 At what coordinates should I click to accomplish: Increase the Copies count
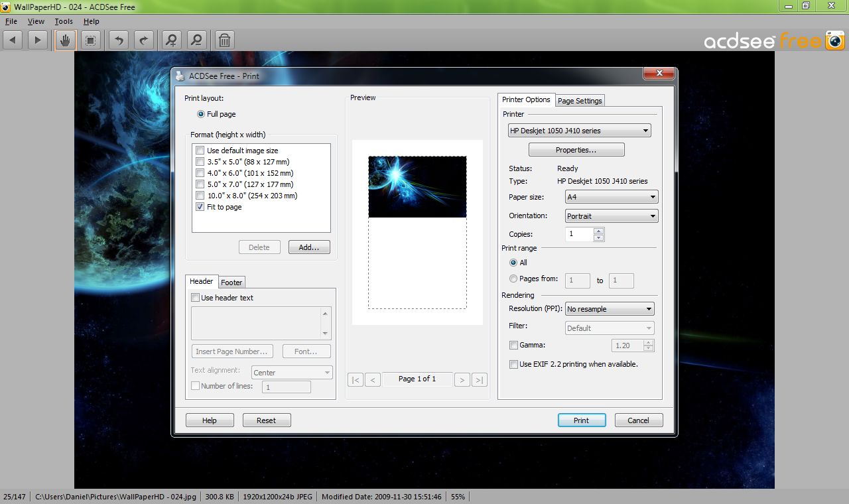[x=599, y=231]
